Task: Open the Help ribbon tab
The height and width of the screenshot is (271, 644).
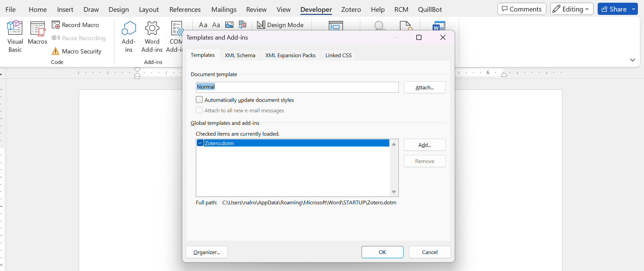Action: point(378,9)
